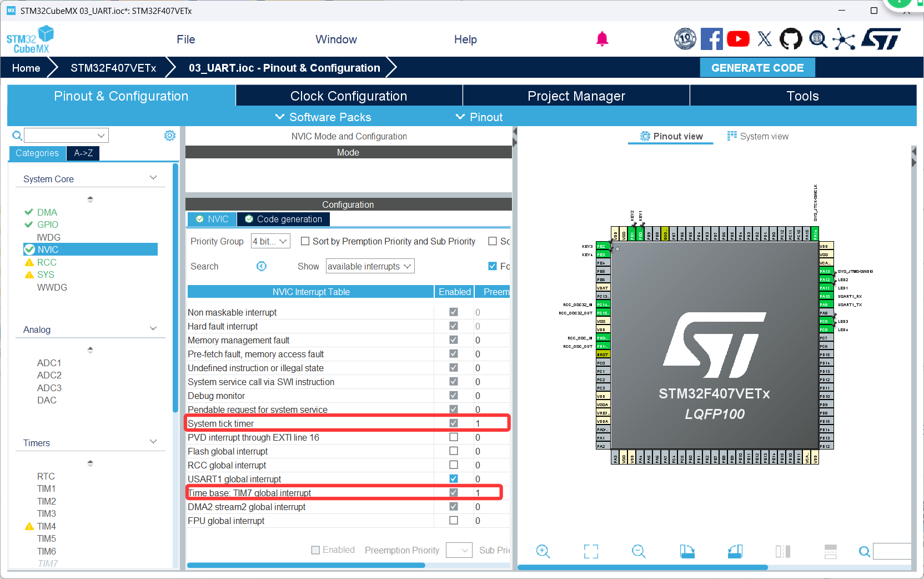Image resolution: width=924 pixels, height=579 pixels.
Task: Click the ST logo icon
Action: pyautogui.click(x=881, y=39)
